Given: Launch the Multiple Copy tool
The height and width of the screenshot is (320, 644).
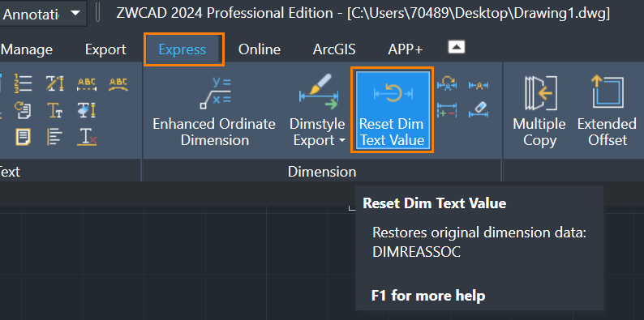Looking at the screenshot, I should pos(539,111).
